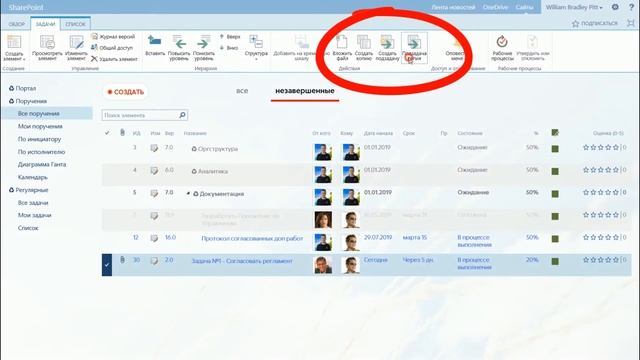Open Рабочие процессы from the ribbon
This screenshot has width=640, height=360.
[502, 48]
